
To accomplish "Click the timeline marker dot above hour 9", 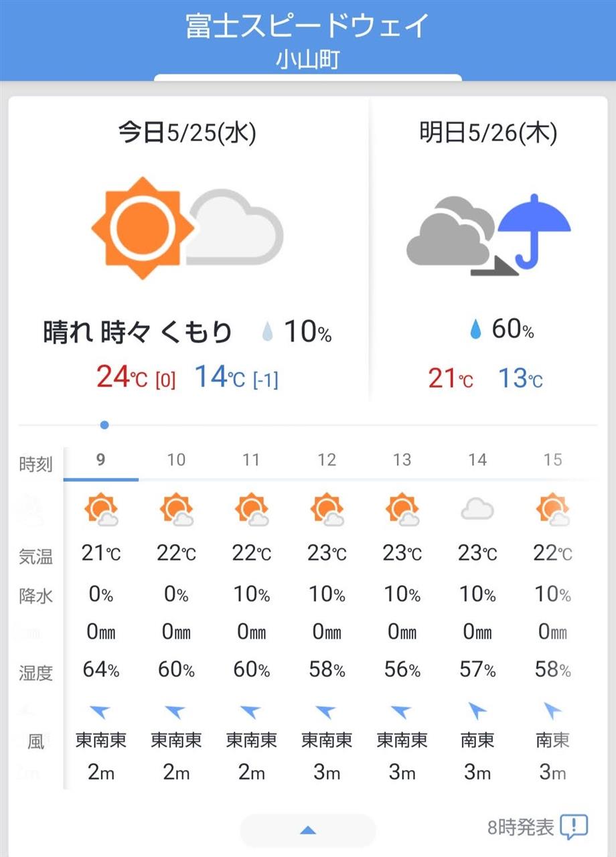I will tap(104, 424).
